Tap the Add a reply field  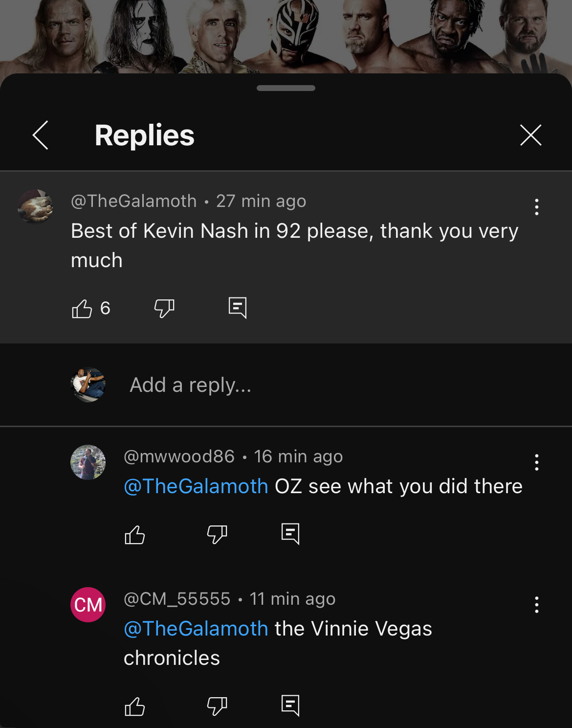191,385
